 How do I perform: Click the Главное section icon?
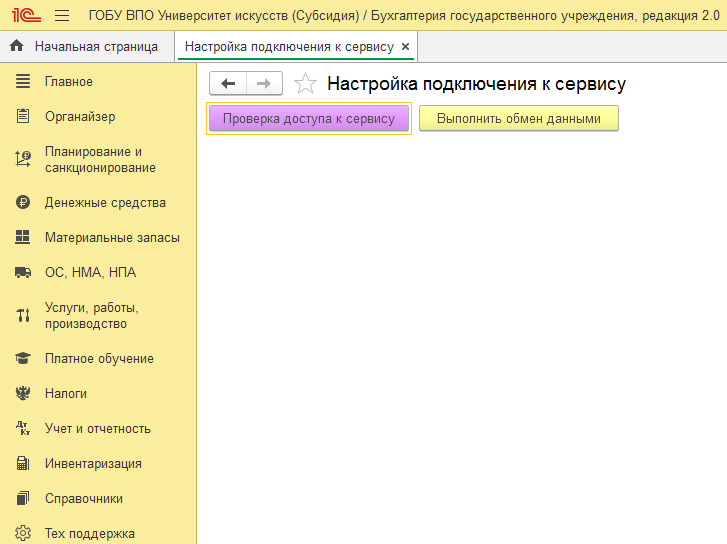tap(23, 81)
